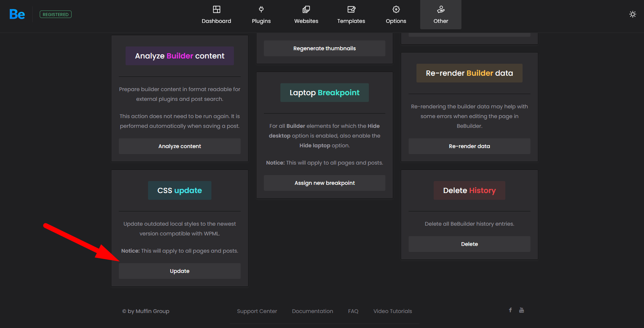Open the Dashboard tab
Screen dimensions: 644x328
pos(216,15)
